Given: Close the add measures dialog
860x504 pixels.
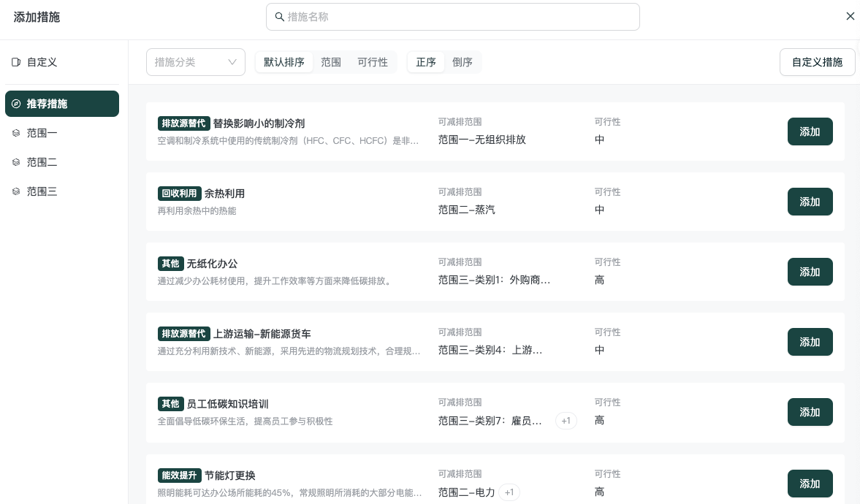Looking at the screenshot, I should click(x=850, y=16).
